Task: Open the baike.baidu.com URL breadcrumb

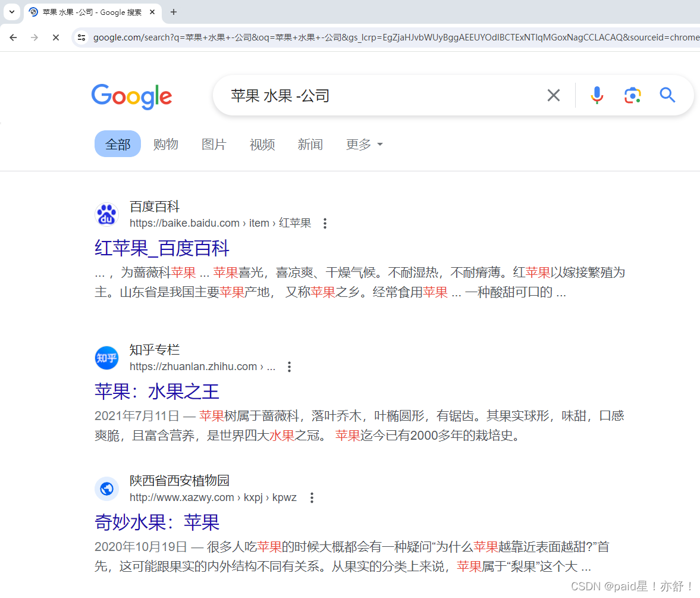Action: [x=220, y=223]
